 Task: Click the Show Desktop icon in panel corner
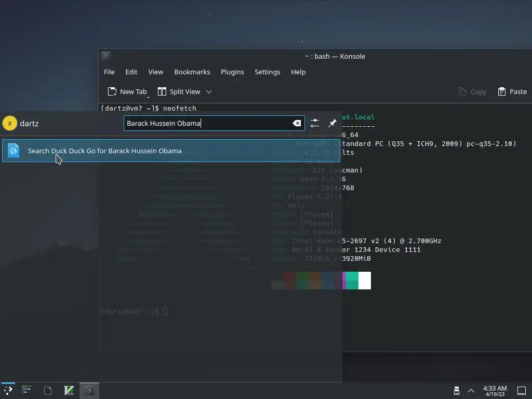click(x=522, y=391)
